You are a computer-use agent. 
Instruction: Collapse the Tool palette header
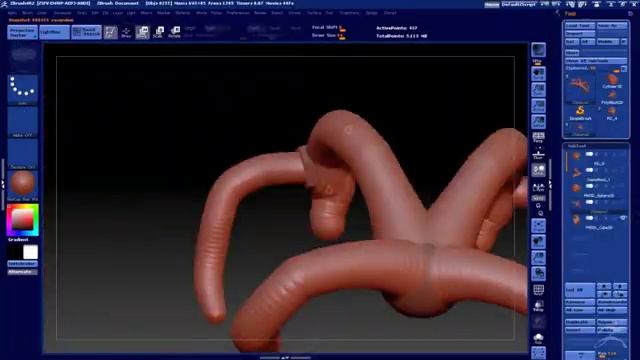570,13
